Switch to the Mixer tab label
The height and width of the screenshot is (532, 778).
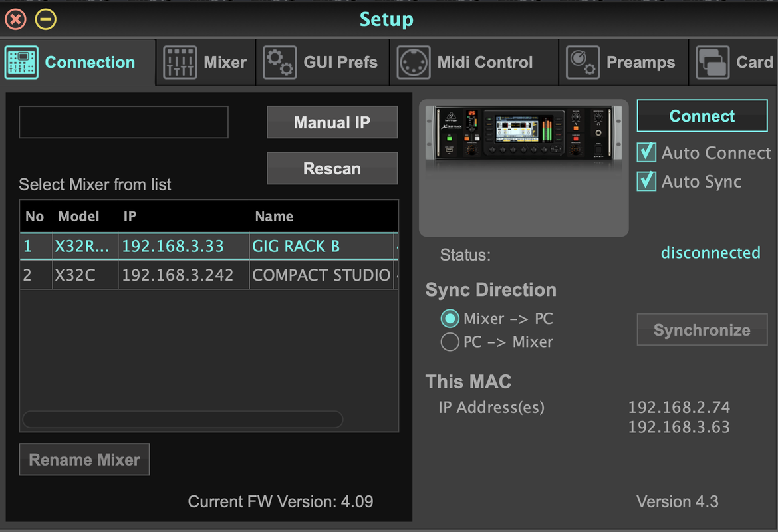coord(225,62)
